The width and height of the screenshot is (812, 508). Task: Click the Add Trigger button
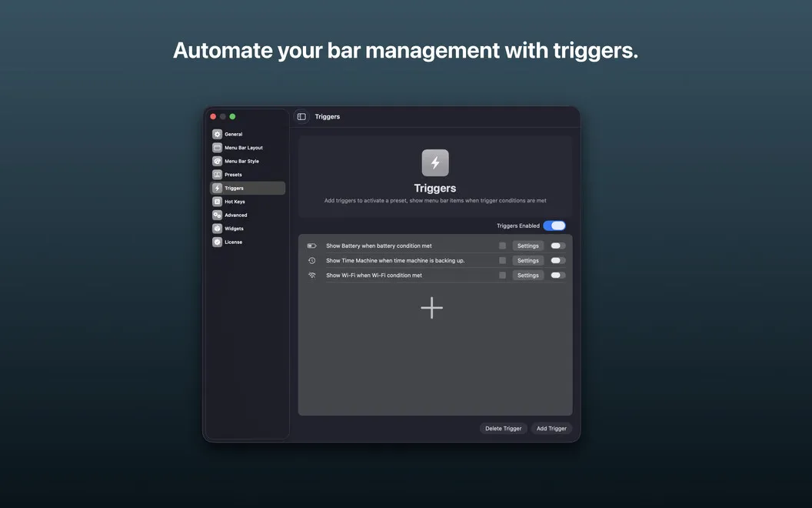(x=551, y=428)
